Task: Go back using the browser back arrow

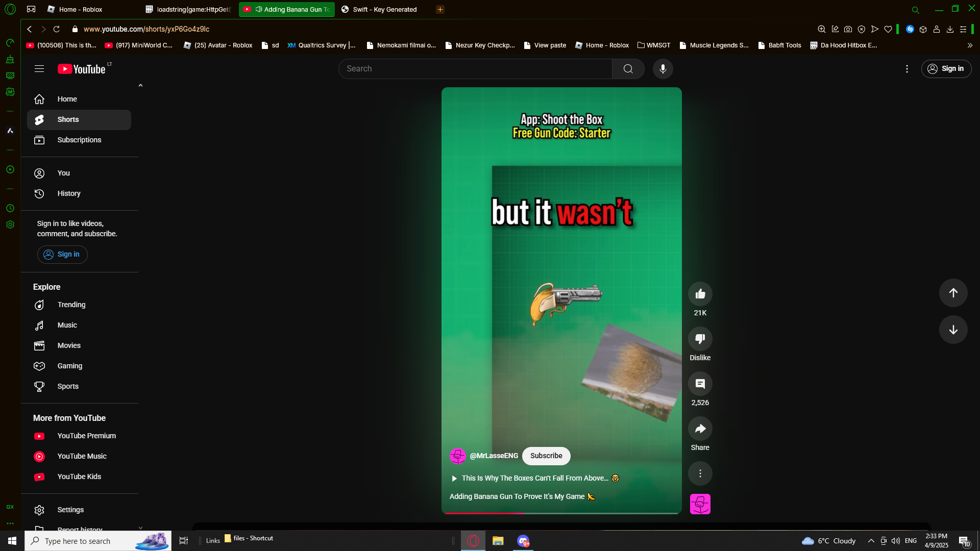Action: (x=30, y=30)
